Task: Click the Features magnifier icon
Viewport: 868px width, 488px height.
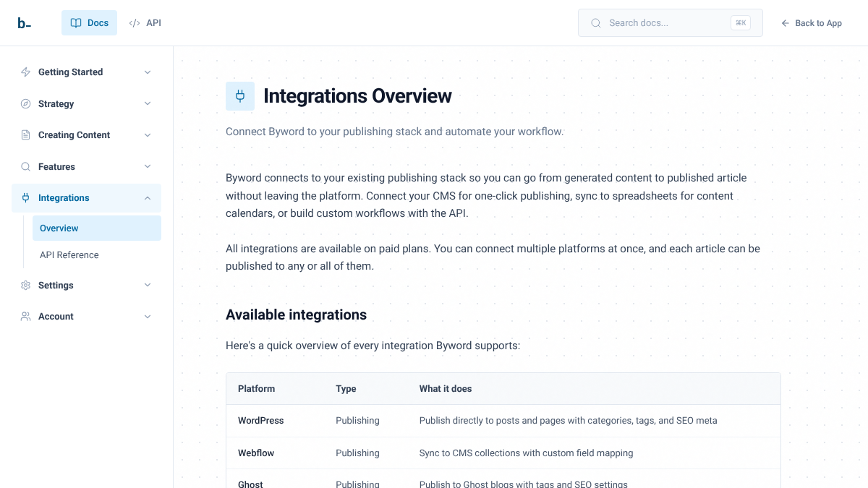Action: pos(25,166)
